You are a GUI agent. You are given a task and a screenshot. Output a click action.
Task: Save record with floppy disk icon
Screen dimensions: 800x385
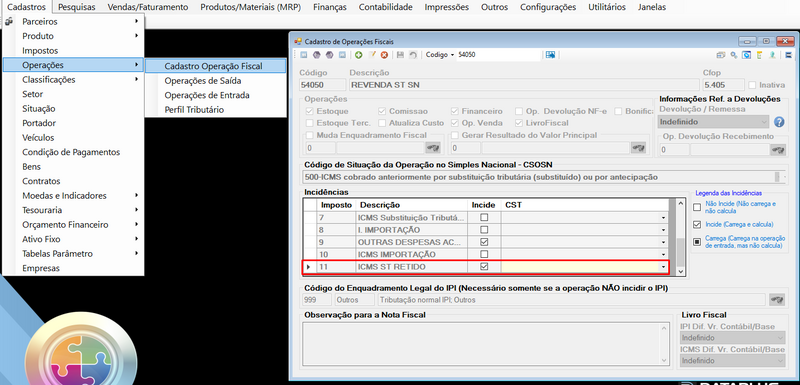pos(401,55)
